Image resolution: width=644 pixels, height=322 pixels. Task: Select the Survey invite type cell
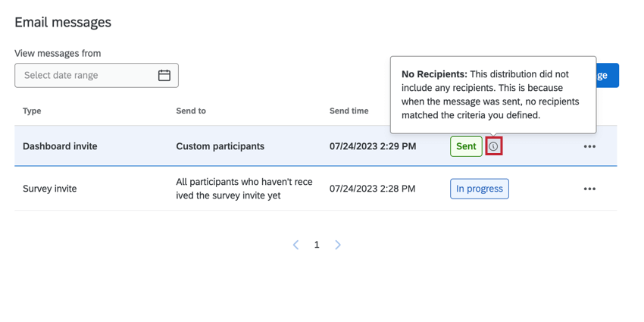pos(50,189)
